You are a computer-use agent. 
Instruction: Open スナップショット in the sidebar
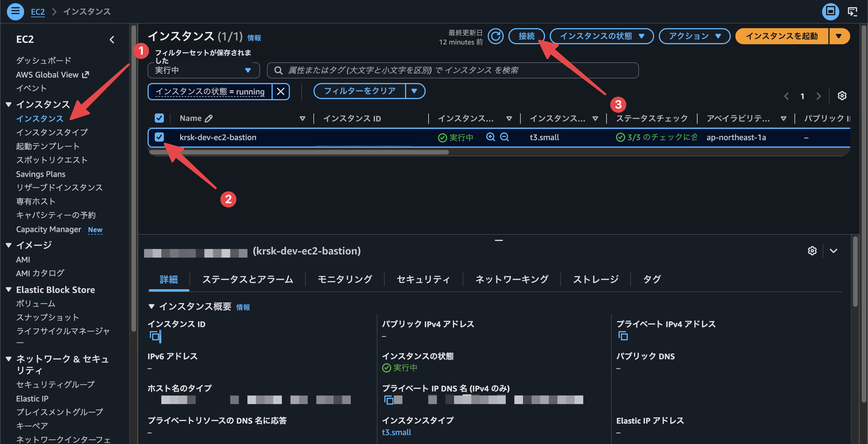[x=48, y=318]
